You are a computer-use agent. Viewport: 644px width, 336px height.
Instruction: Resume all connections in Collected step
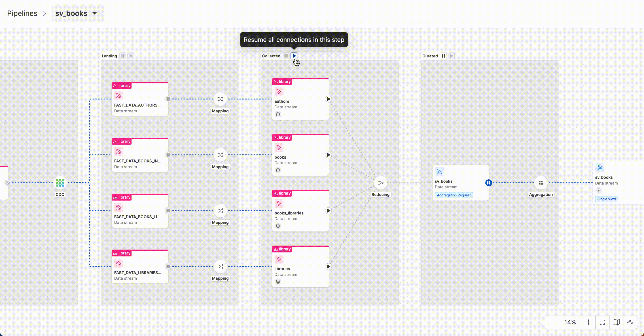(x=294, y=56)
